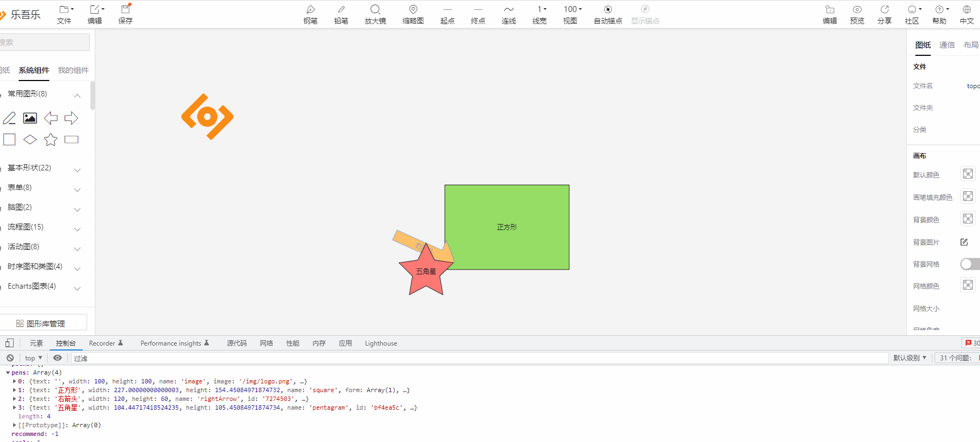Pick the diamond shape
The width and height of the screenshot is (980, 442).
tap(30, 140)
